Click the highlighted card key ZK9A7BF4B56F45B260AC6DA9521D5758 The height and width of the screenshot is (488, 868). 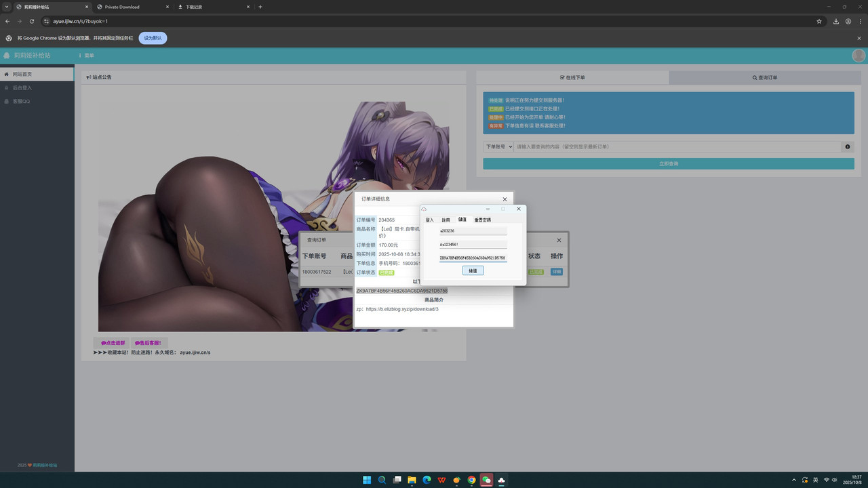pyautogui.click(x=401, y=291)
